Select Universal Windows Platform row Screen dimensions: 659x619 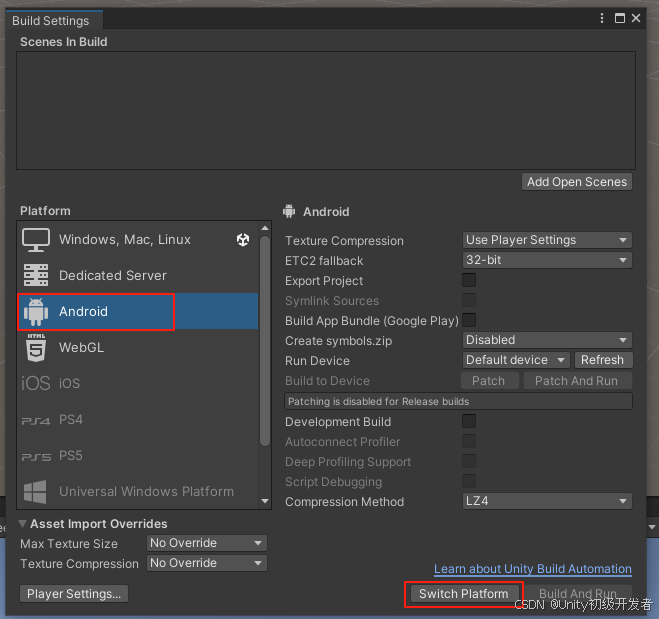tap(138, 491)
